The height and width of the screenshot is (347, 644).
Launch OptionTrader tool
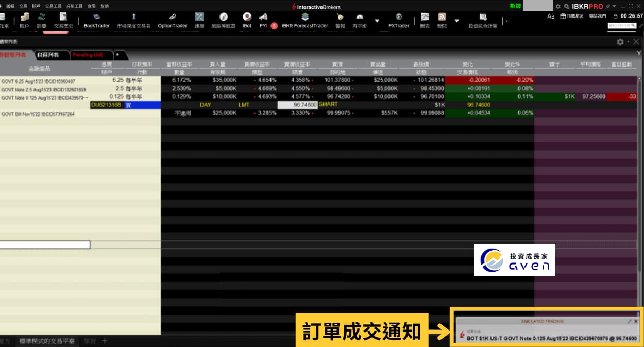(x=172, y=20)
